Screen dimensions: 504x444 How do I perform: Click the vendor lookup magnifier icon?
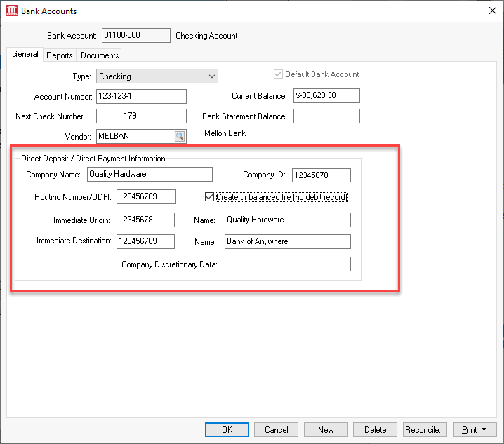(180, 136)
